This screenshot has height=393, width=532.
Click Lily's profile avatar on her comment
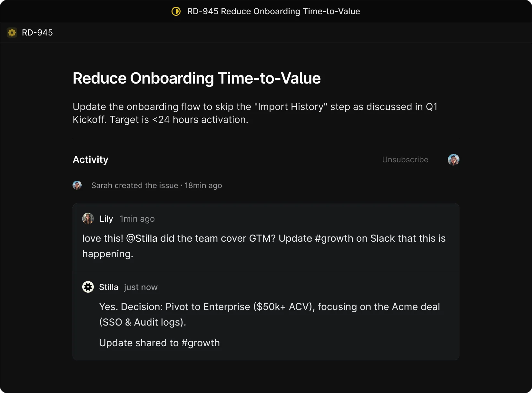(x=87, y=218)
